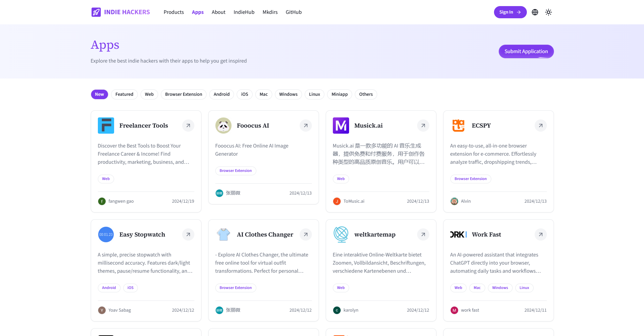This screenshot has width=644, height=336.
Task: Click Alvin's avatar picture
Action: pyautogui.click(x=454, y=201)
